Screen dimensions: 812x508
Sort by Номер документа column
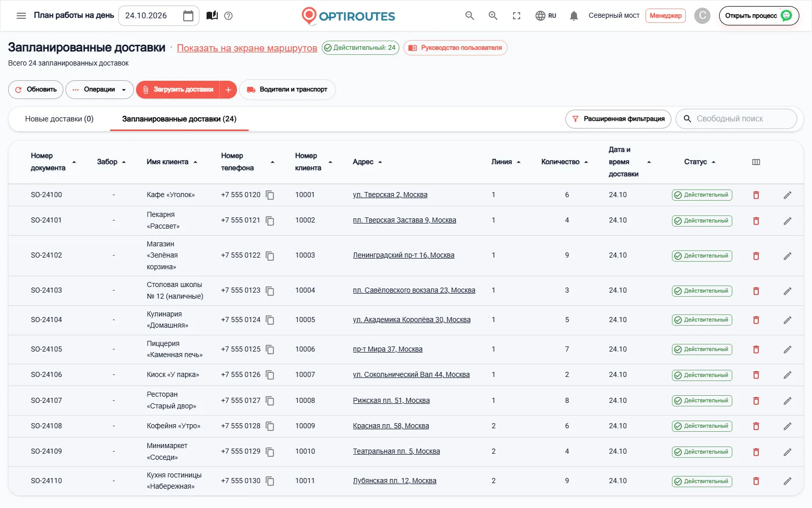pos(53,162)
